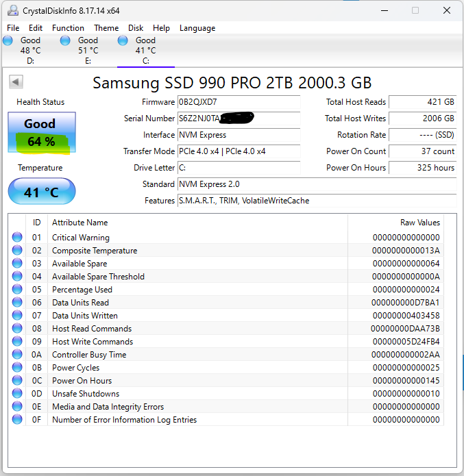Click status orb for Critical Warning row
This screenshot has width=464, height=476.
[x=17, y=238]
